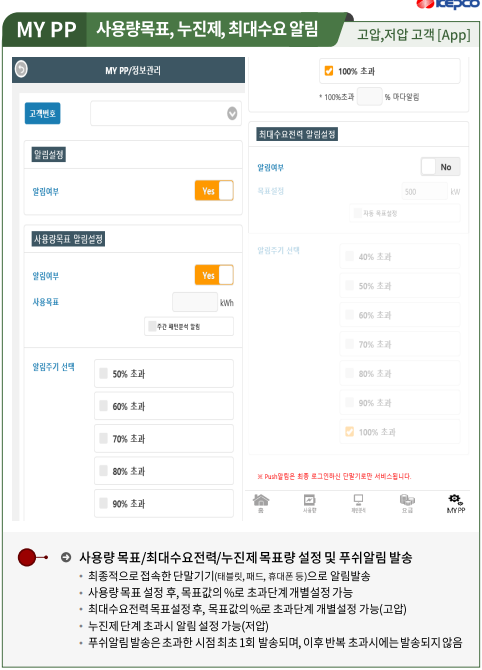Click the 최대수요전력 알림설정 section header
This screenshot has width=482, height=670.
(297, 135)
